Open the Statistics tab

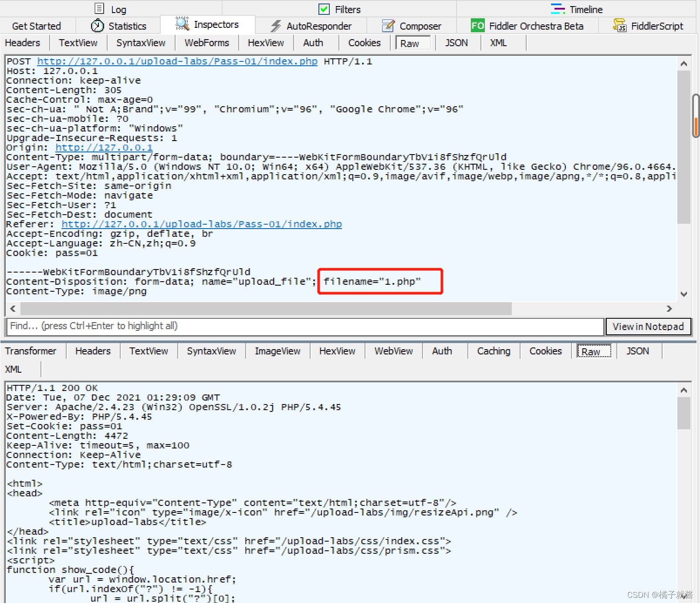pyautogui.click(x=119, y=26)
